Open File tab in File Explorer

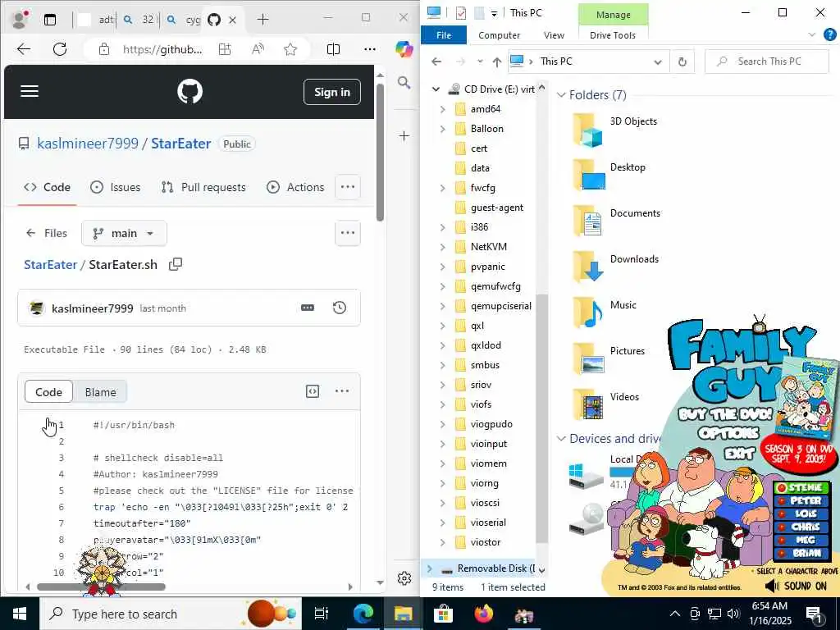point(444,34)
